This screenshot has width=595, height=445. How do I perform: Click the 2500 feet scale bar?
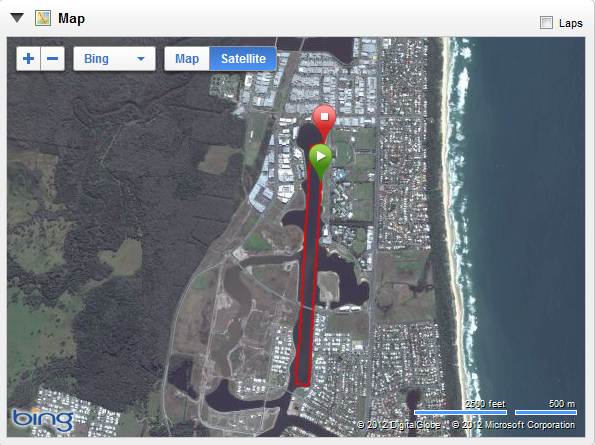pos(461,412)
